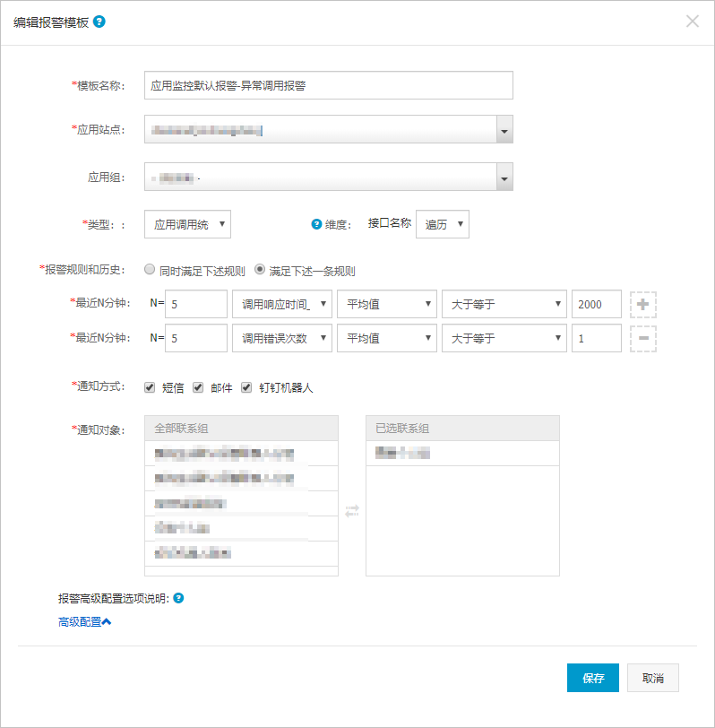The width and height of the screenshot is (715, 728).
Task: Click the 模板名称 input field
Action: pyautogui.click(x=329, y=85)
